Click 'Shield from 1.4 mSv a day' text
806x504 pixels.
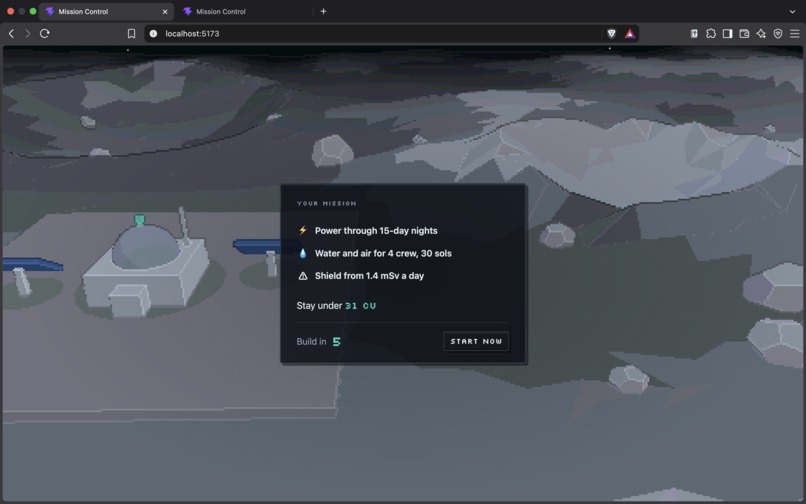point(369,276)
